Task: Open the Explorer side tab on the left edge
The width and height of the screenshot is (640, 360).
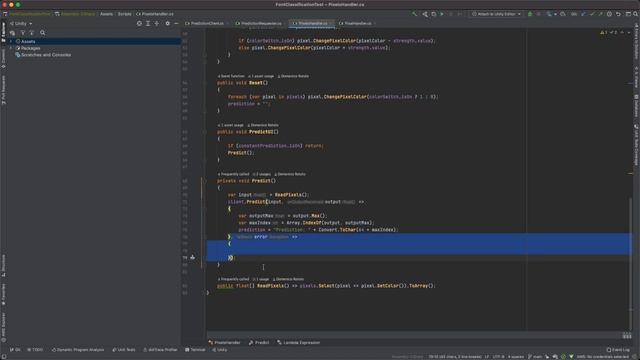Action: coord(4,32)
